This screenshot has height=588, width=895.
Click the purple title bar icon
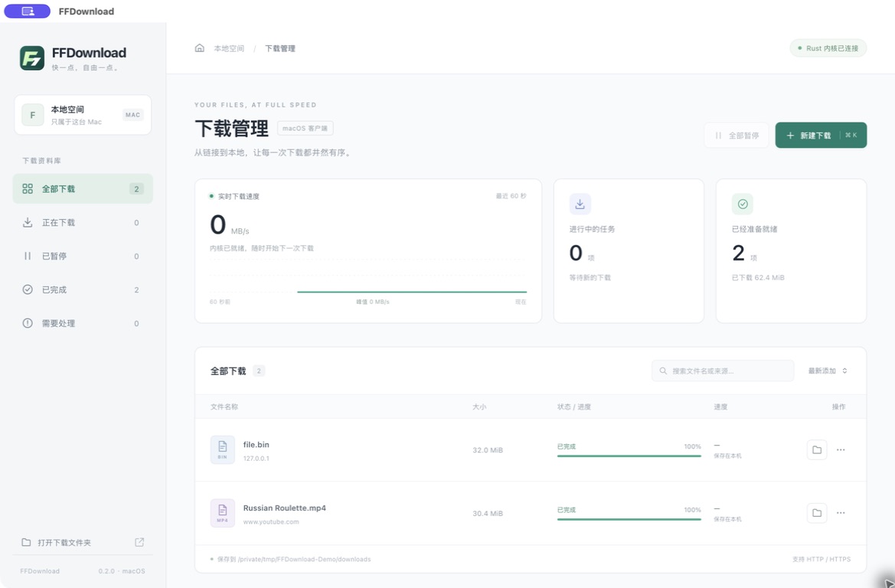point(28,11)
